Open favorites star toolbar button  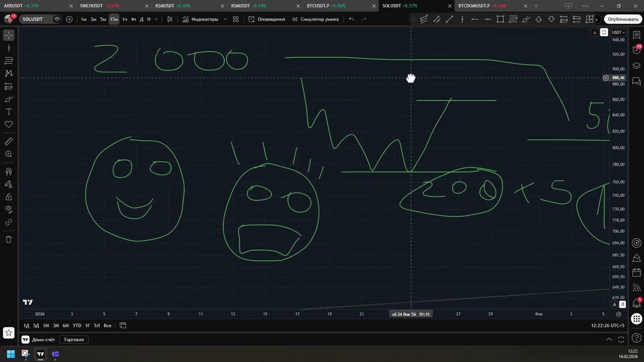tap(9, 333)
